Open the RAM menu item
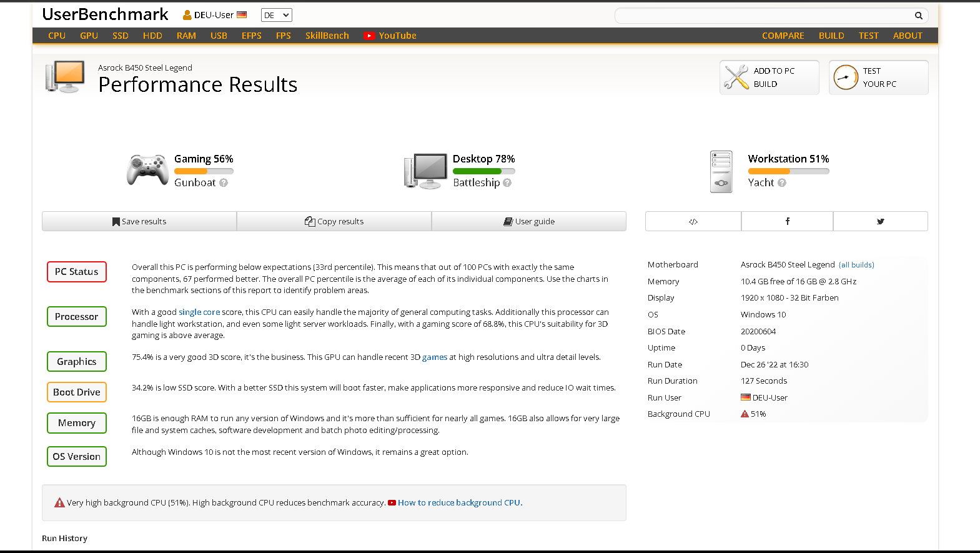Image resolution: width=980 pixels, height=553 pixels. point(186,36)
